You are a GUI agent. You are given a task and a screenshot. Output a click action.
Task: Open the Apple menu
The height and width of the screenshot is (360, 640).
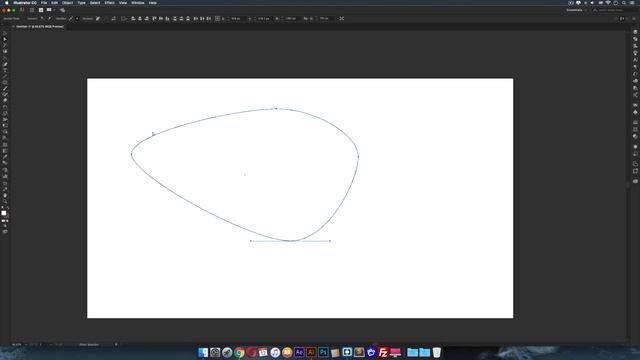point(7,3)
